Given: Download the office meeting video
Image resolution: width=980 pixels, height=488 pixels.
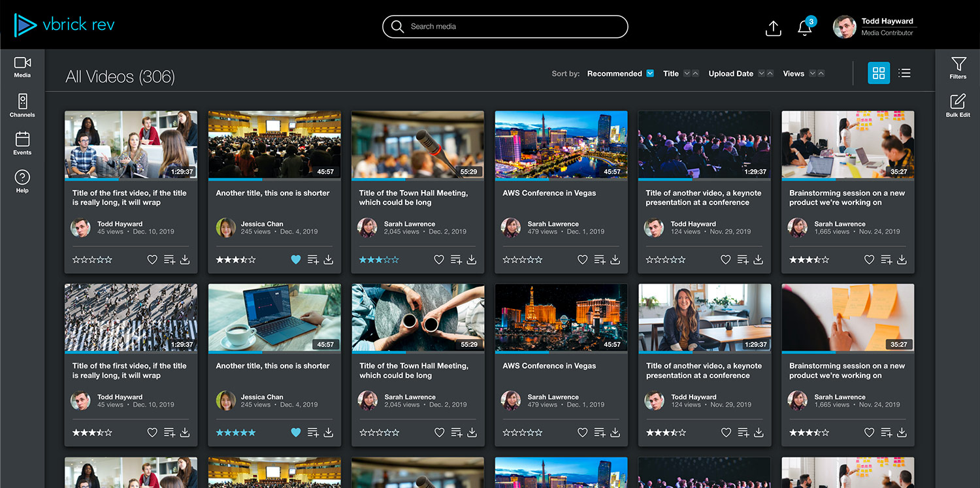Looking at the screenshot, I should click(x=185, y=259).
